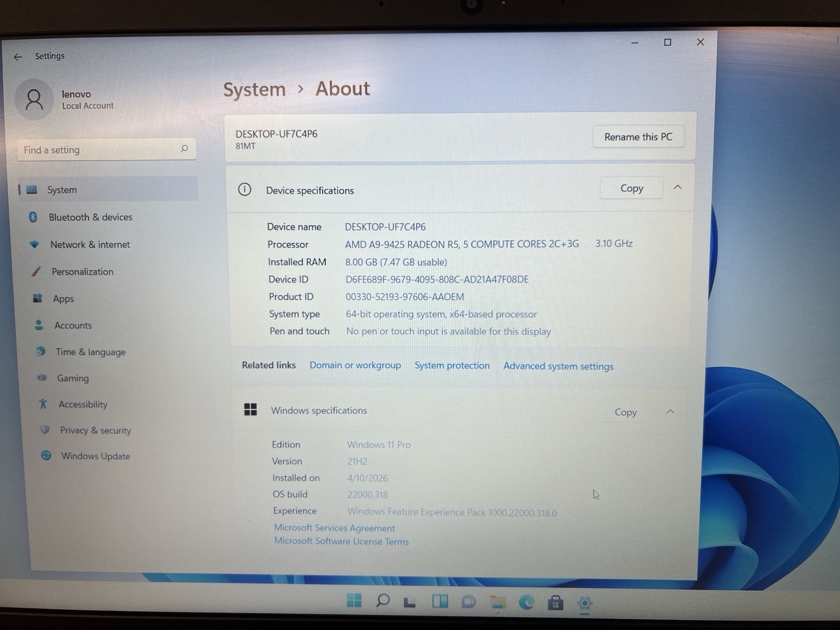Copy the Windows specifications
This screenshot has height=630, width=840.
tap(626, 412)
